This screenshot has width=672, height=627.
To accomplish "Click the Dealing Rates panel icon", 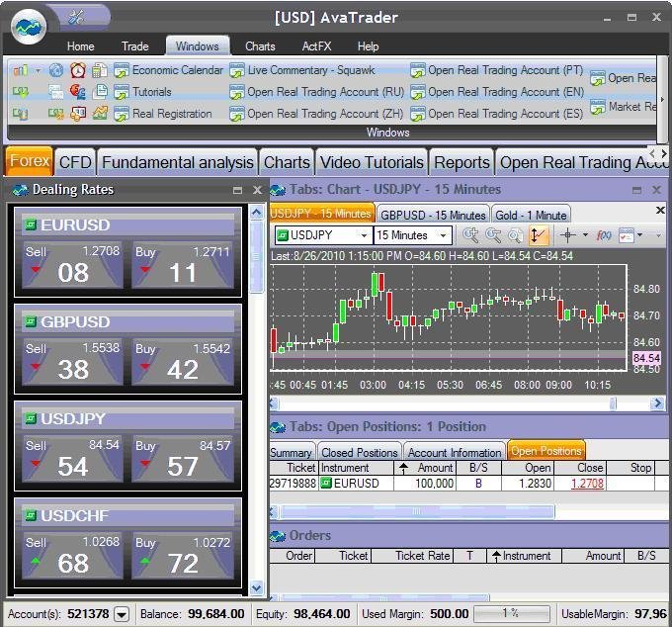I will (x=20, y=190).
